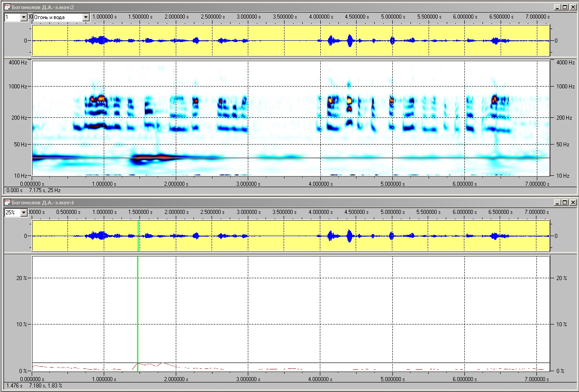Minimize the Богомолов wav:4 window
579x392 pixels.
coord(557,203)
